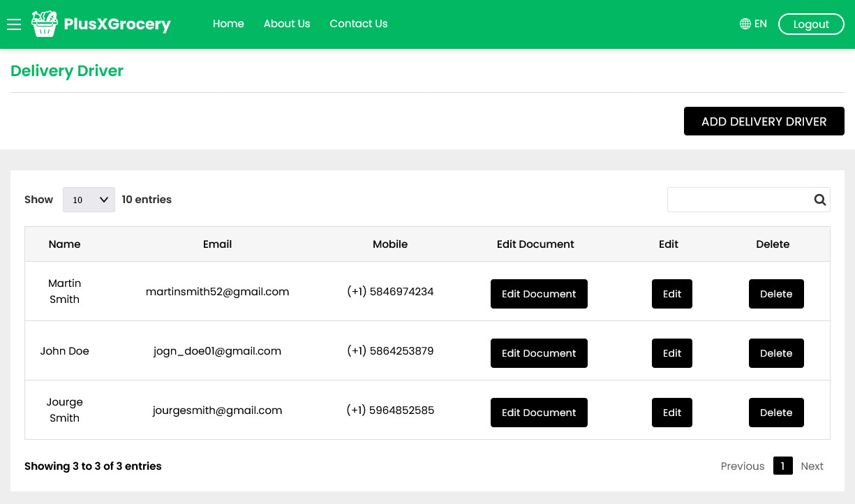Click the search magnifier icon
Viewport: 855px width, 504px height.
tap(819, 200)
